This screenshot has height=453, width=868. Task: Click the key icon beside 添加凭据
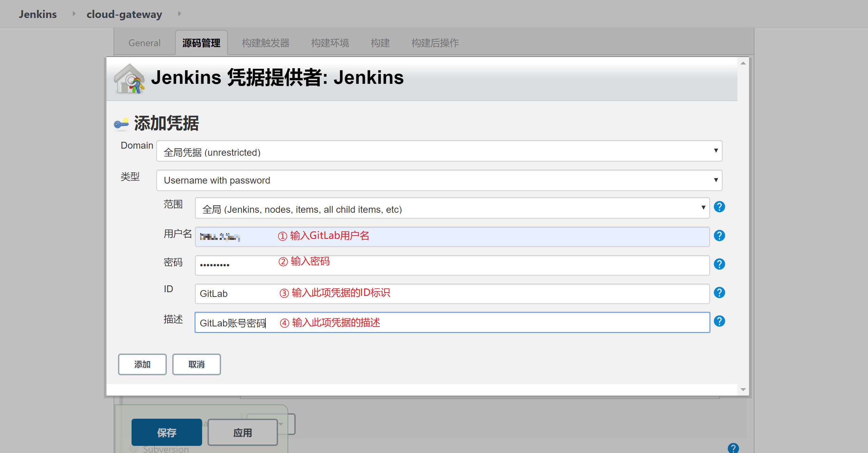[x=121, y=123]
